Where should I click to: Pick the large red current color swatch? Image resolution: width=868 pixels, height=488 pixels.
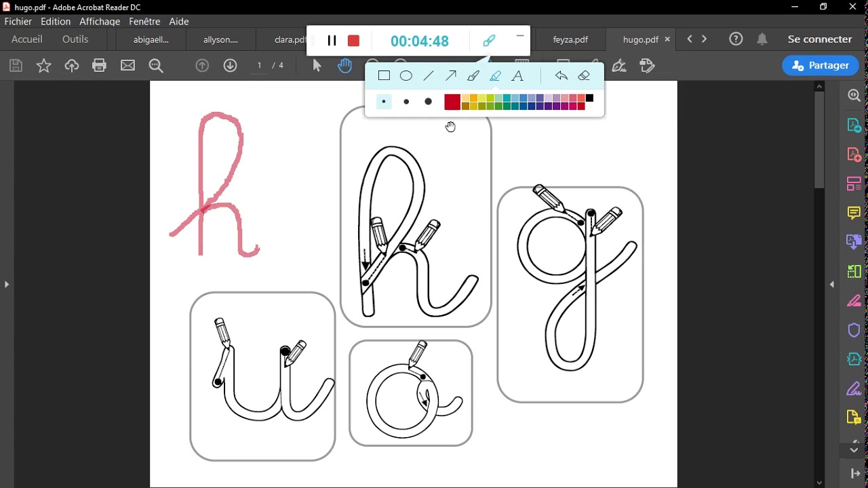pos(452,102)
